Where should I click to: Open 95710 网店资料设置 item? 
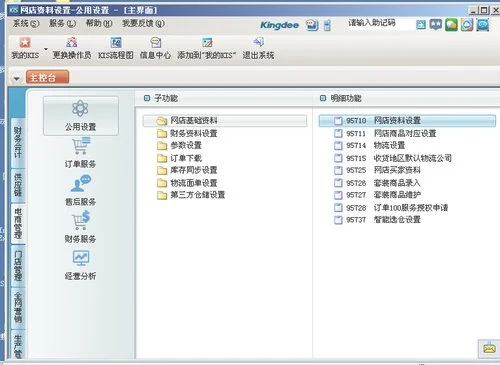[x=407, y=120]
